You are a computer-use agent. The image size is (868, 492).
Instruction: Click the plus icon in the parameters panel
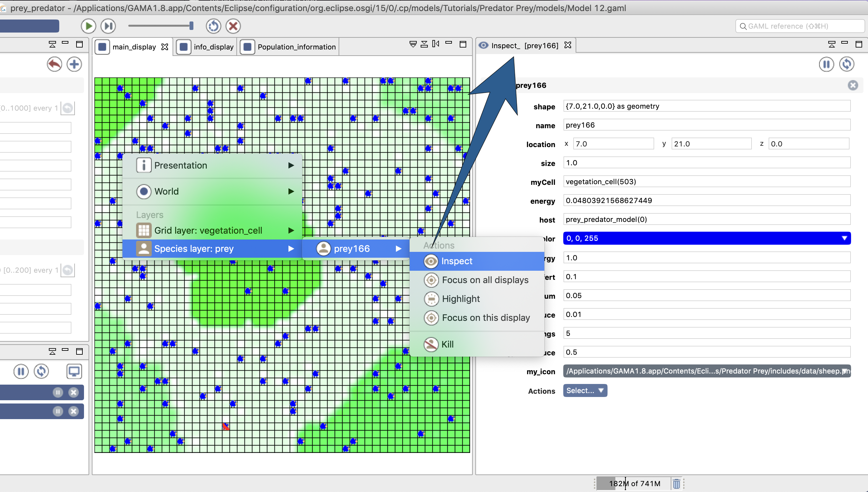[x=74, y=64]
